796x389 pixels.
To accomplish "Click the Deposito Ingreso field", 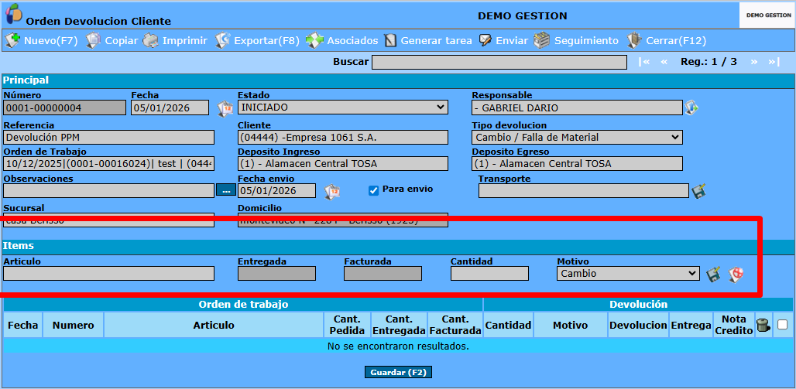I will tap(343, 164).
